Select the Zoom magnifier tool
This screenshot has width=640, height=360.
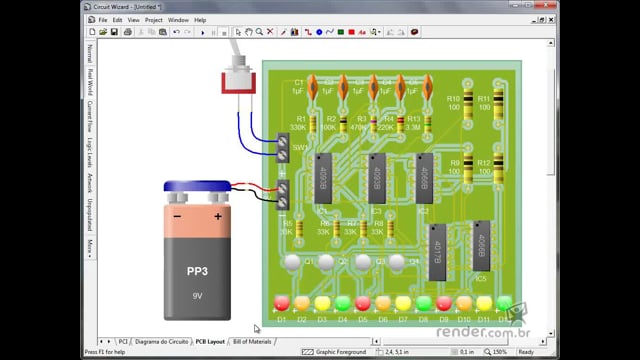[259, 32]
